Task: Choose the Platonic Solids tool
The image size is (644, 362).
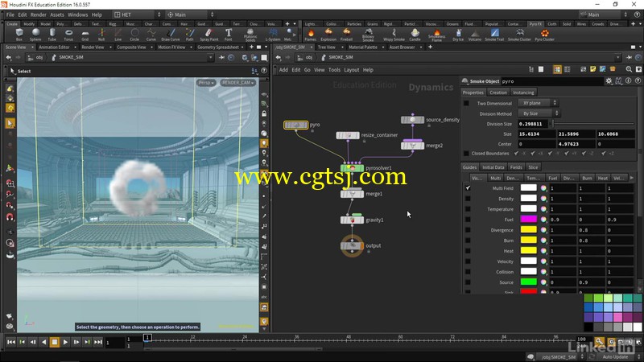Action: [250, 35]
